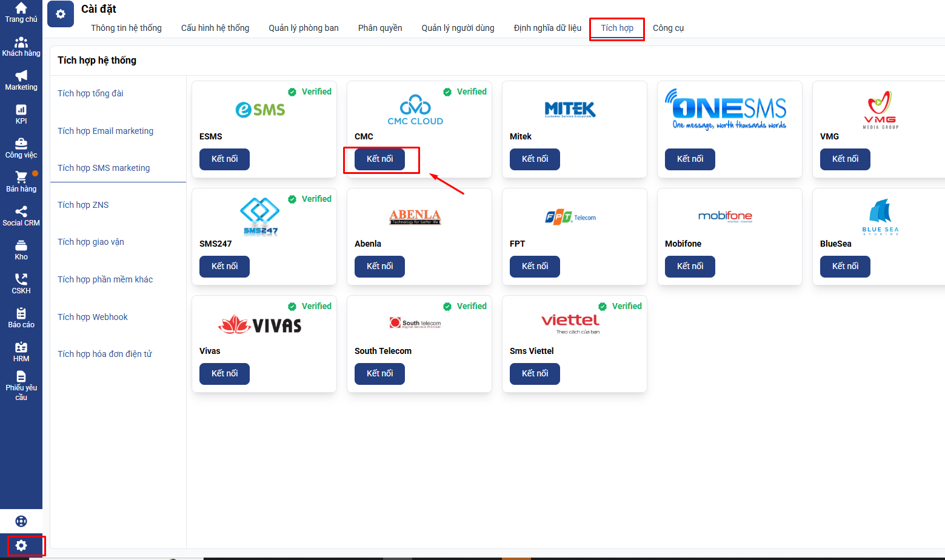Open KPI chart icon in sidebar

point(21,110)
